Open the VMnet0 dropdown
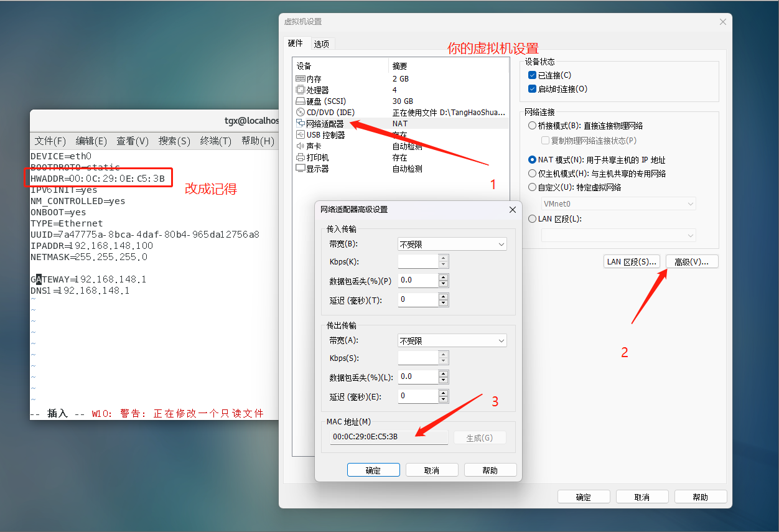Viewport: 779px width, 532px height. [x=618, y=203]
